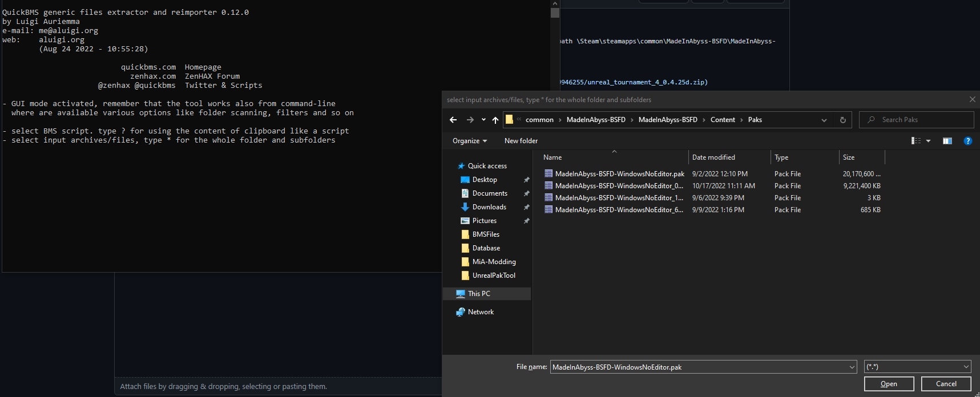Image resolution: width=980 pixels, height=397 pixels.
Task: Click the File name input field
Action: pos(699,367)
